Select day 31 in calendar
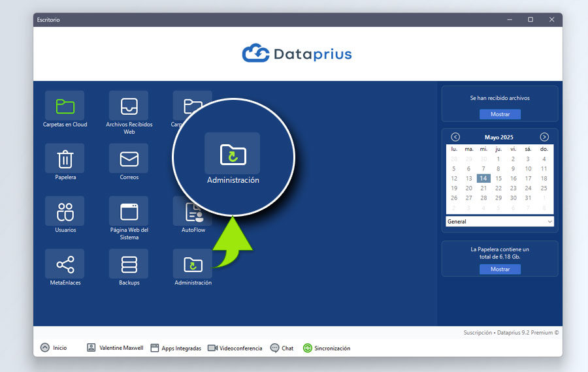Screen dimensions: 588x372 [x=528, y=198]
